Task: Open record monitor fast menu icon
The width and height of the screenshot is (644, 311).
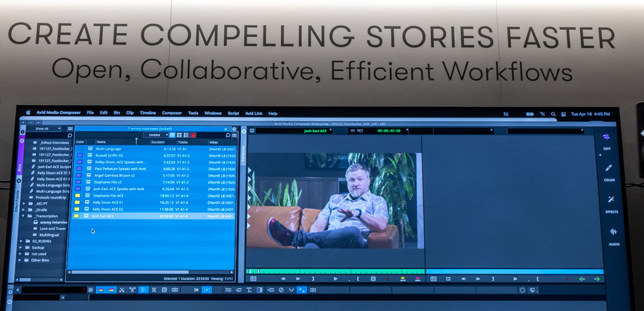Action: pyautogui.click(x=433, y=278)
